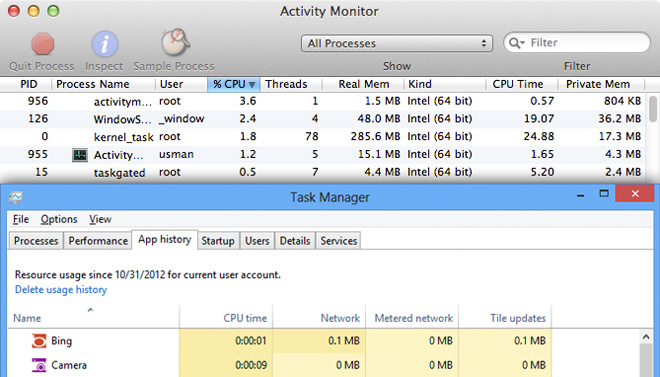Sort by User column header

(x=181, y=84)
